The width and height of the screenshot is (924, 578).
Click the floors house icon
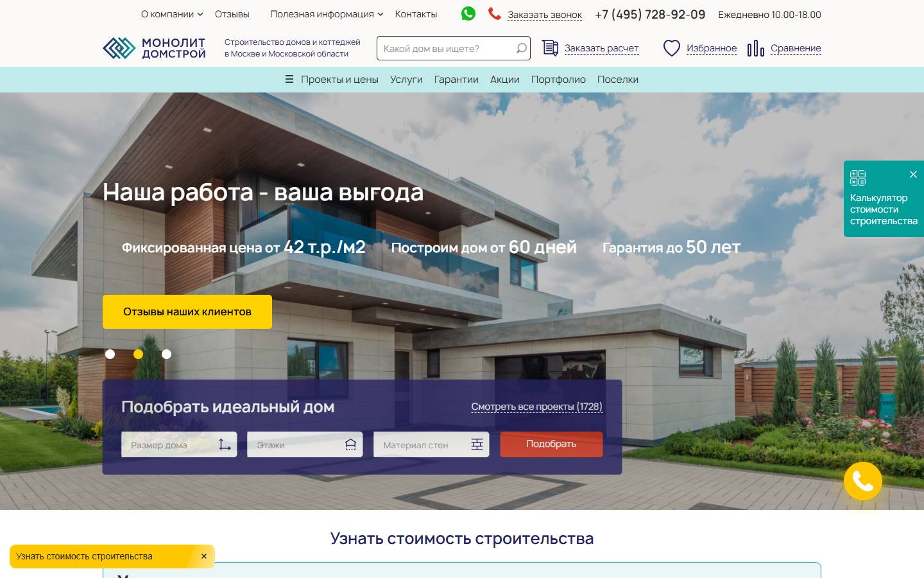click(x=350, y=444)
